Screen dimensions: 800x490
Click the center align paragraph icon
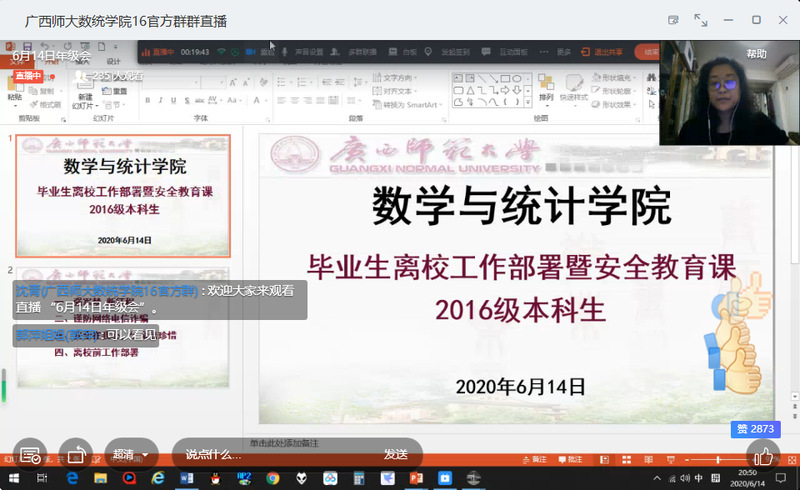pyautogui.click(x=294, y=101)
